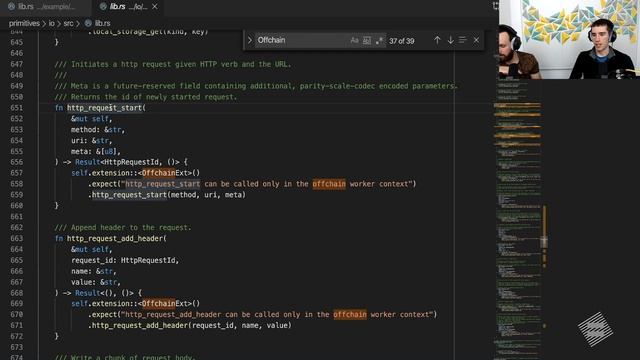640x360 pixels.
Task: Switch to the first lib.rs example tab
Action: 46,7
